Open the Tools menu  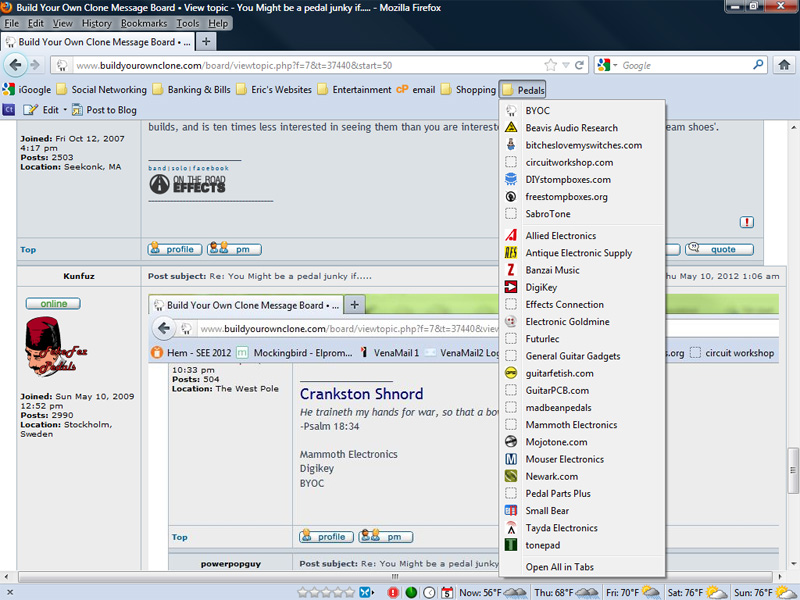(188, 23)
